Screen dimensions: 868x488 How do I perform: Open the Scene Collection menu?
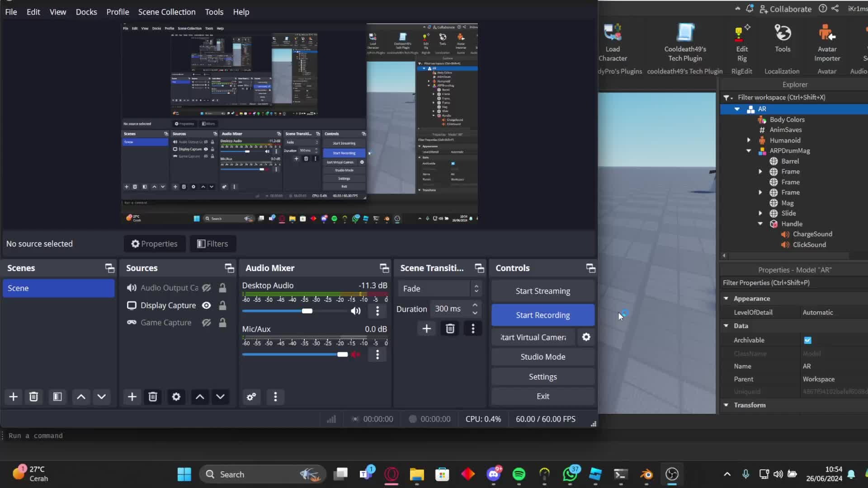[x=166, y=12]
